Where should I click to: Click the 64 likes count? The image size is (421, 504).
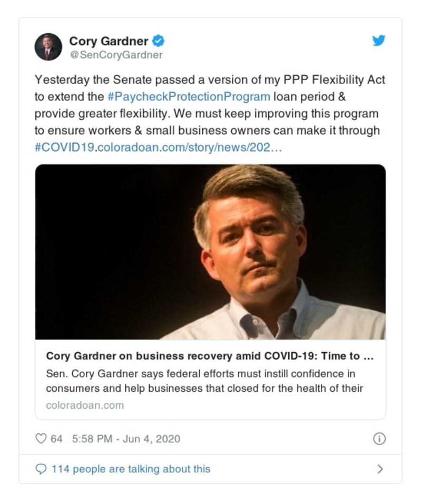click(x=56, y=439)
